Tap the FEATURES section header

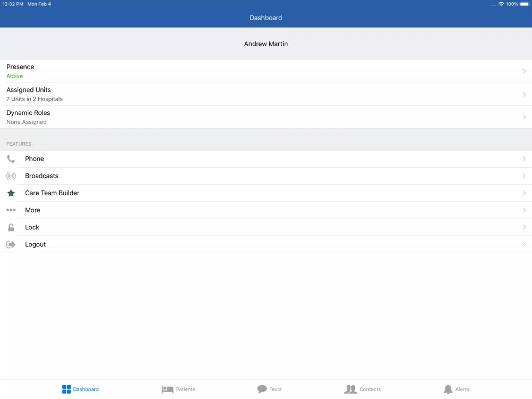(19, 144)
